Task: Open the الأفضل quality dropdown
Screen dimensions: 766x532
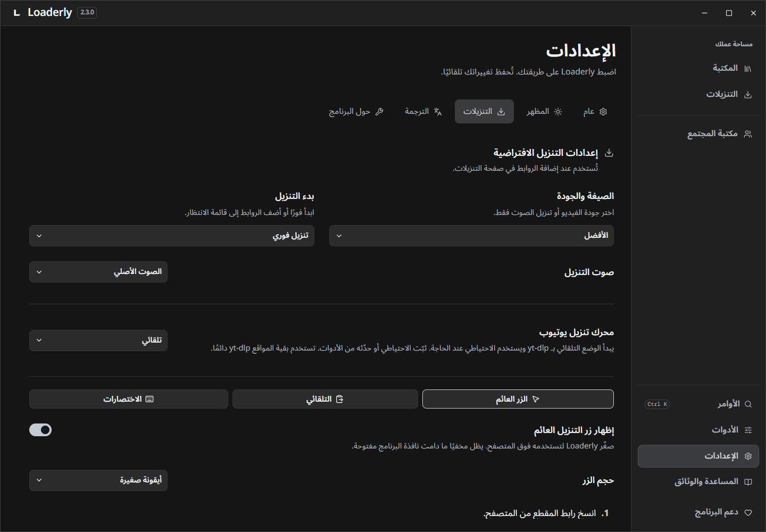Action: [x=471, y=236]
